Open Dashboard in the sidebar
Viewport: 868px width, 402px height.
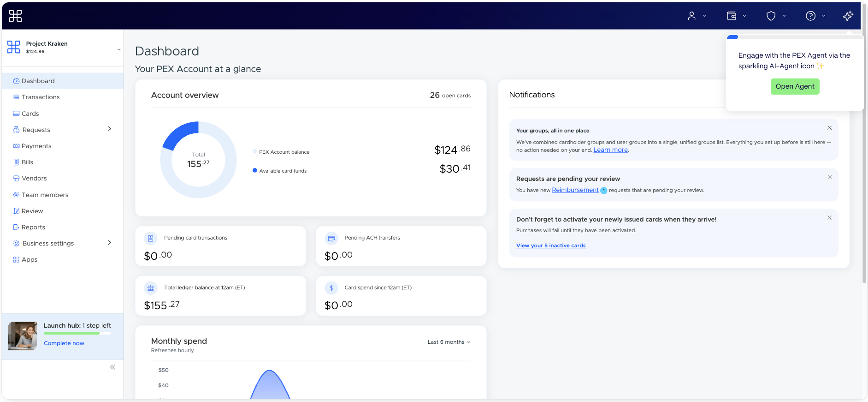tap(63, 81)
